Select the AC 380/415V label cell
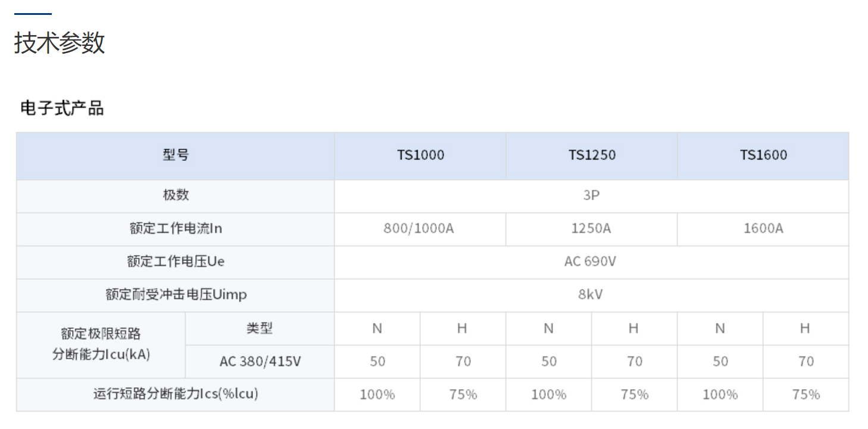 click(x=260, y=361)
